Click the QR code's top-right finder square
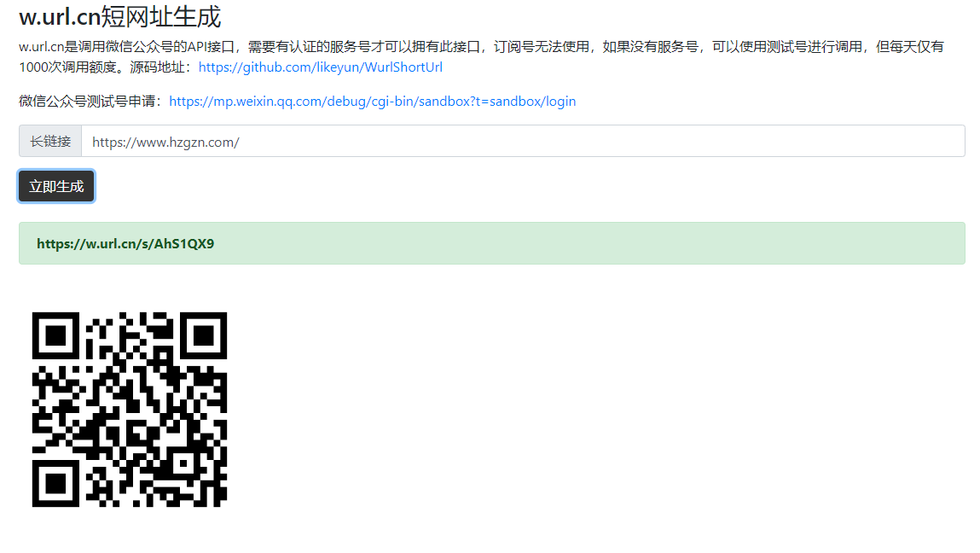The width and height of the screenshot is (980, 553). 203,336
